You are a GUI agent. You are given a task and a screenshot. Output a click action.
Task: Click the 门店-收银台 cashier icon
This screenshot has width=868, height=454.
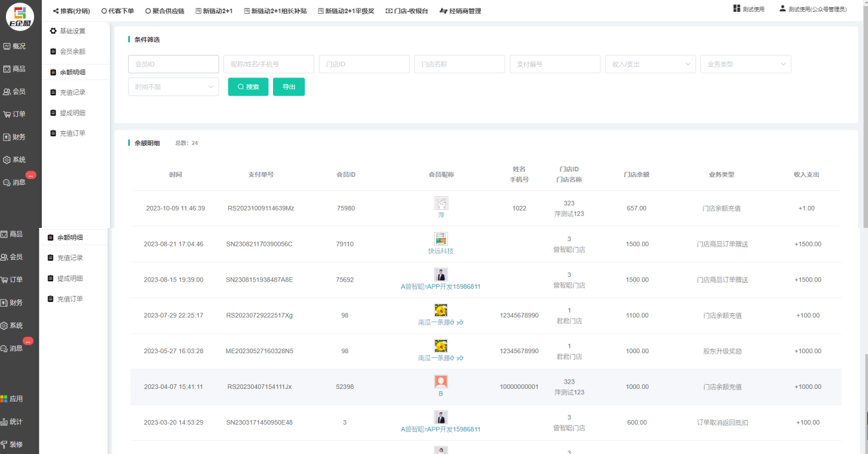pyautogui.click(x=389, y=11)
